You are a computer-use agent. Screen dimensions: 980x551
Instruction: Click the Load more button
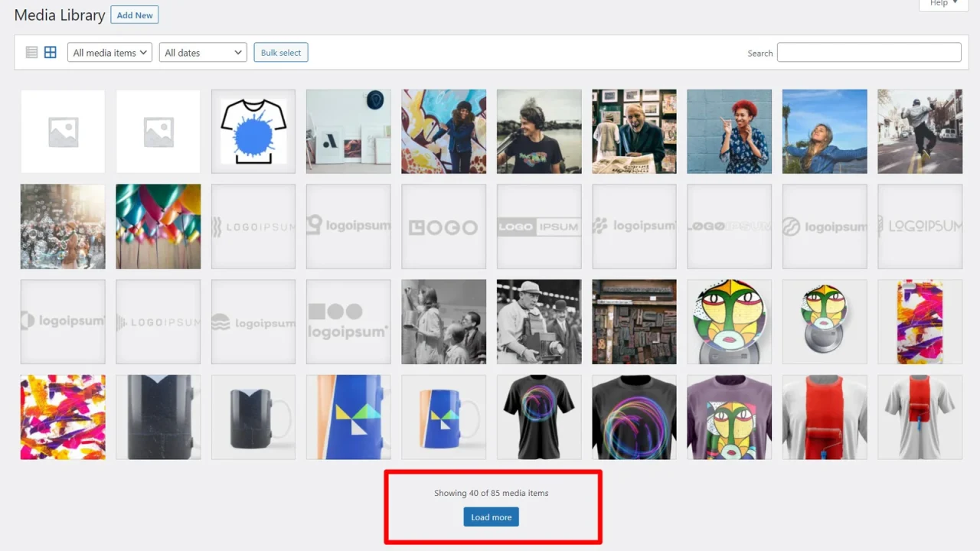pyautogui.click(x=491, y=517)
